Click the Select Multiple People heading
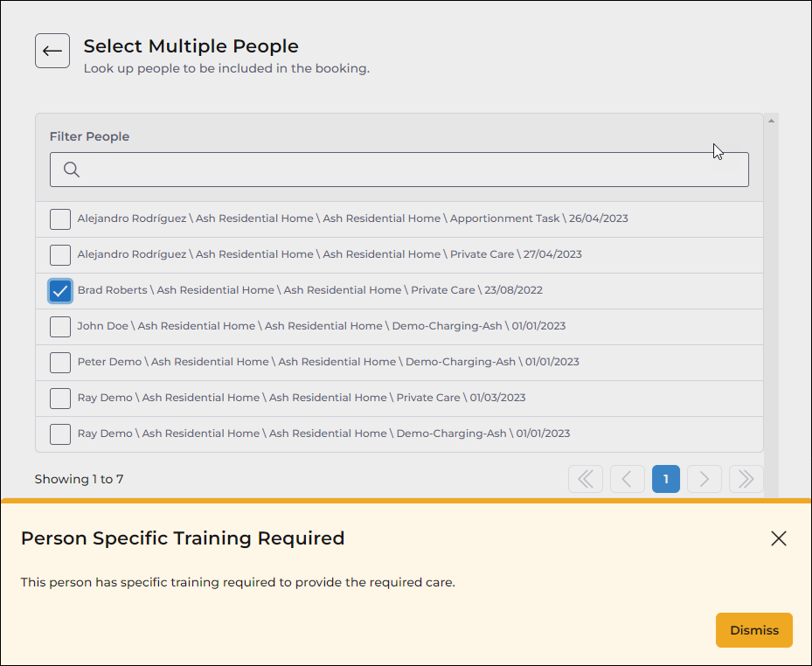Viewport: 812px width, 666px height. (191, 46)
